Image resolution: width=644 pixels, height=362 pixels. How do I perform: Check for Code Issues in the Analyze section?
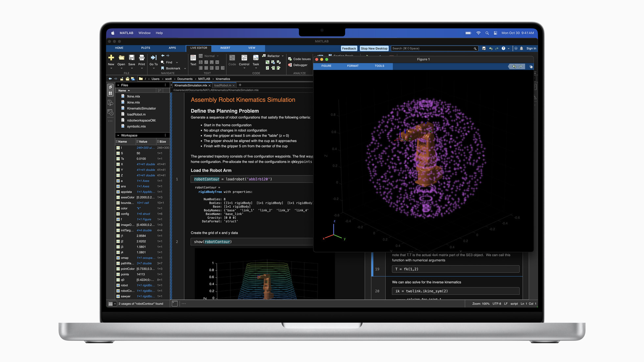[299, 59]
